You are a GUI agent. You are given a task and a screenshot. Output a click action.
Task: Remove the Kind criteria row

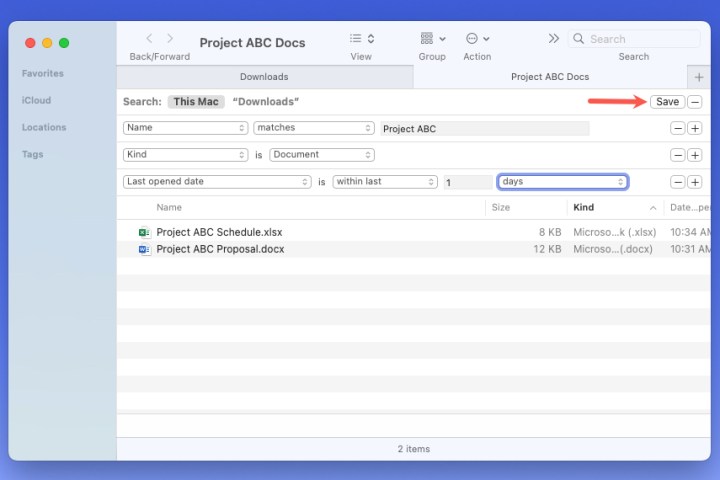coord(677,155)
